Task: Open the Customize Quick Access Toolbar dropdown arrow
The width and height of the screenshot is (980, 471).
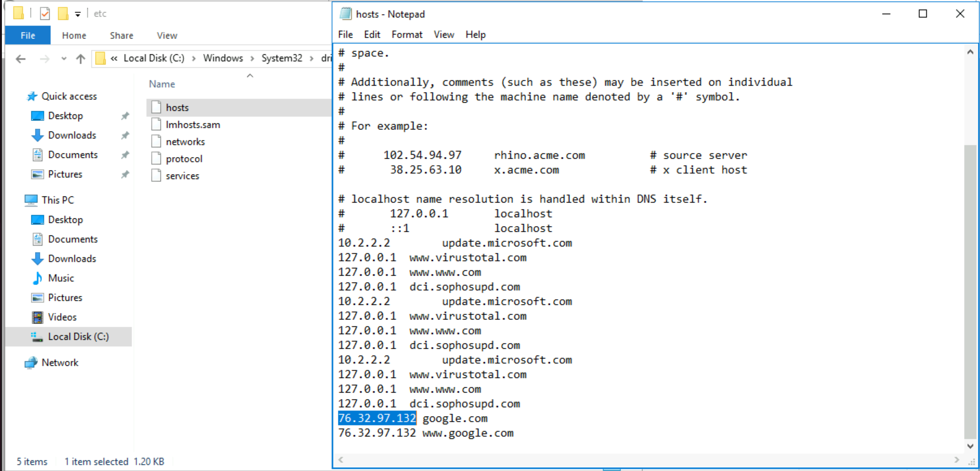Action: coord(78,14)
